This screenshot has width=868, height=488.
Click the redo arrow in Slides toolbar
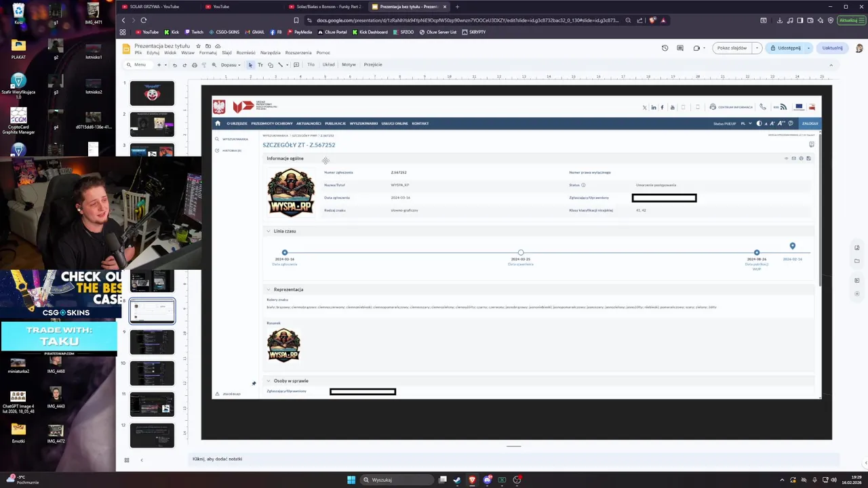[x=184, y=65]
